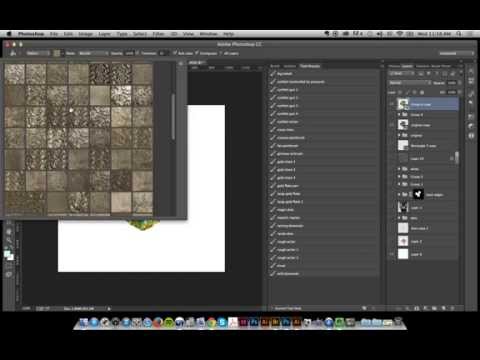Click the options bar Opacity input field
This screenshot has width=480, height=360.
pos(129,53)
